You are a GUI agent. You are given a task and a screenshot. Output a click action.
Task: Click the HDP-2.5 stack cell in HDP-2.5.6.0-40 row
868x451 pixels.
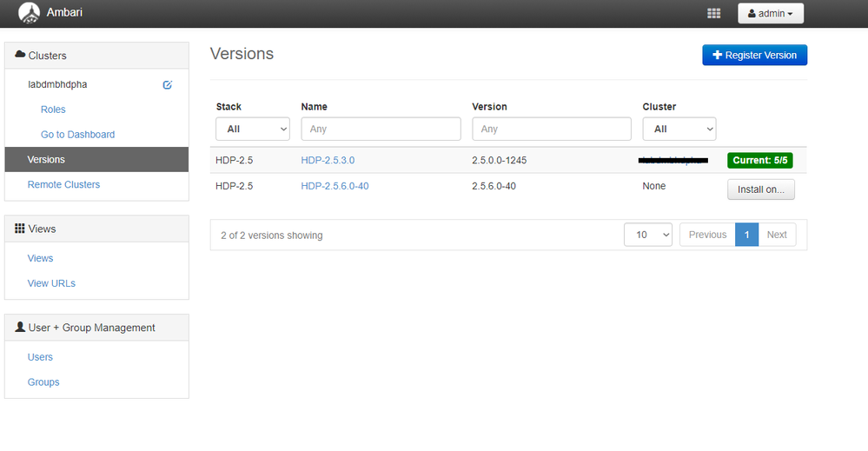[235, 186]
